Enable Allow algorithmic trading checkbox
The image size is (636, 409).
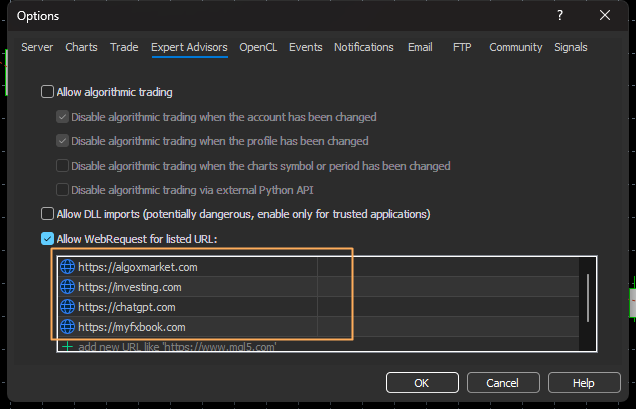[x=47, y=92]
